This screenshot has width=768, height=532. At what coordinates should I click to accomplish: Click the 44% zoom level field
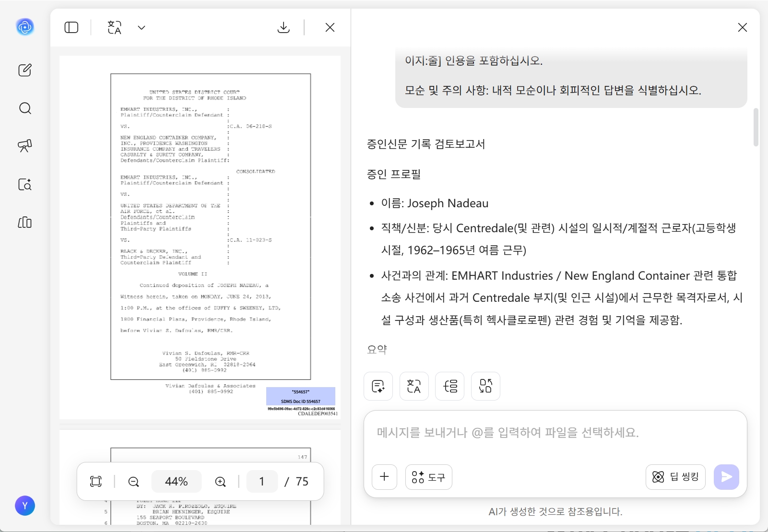[x=177, y=482]
